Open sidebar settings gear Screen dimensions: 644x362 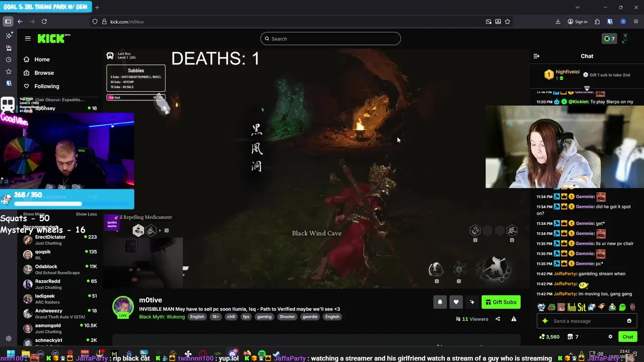[9, 339]
